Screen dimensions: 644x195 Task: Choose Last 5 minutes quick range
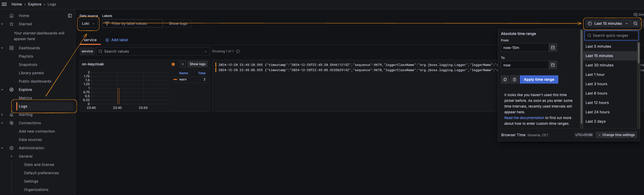611,47
